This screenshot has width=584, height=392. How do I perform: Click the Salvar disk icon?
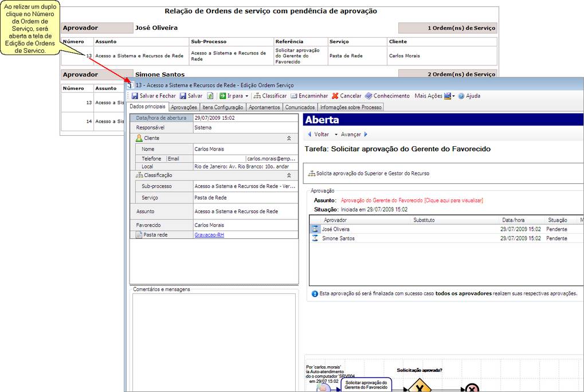[x=183, y=96]
